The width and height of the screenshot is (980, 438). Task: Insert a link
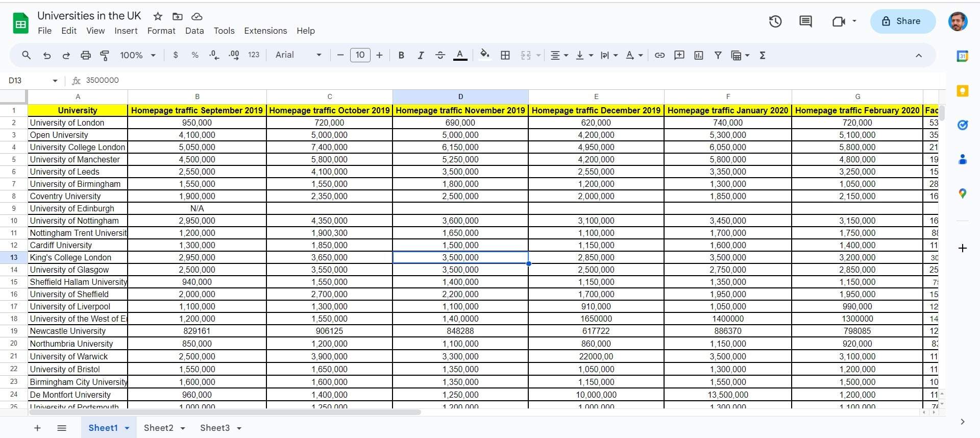(659, 55)
